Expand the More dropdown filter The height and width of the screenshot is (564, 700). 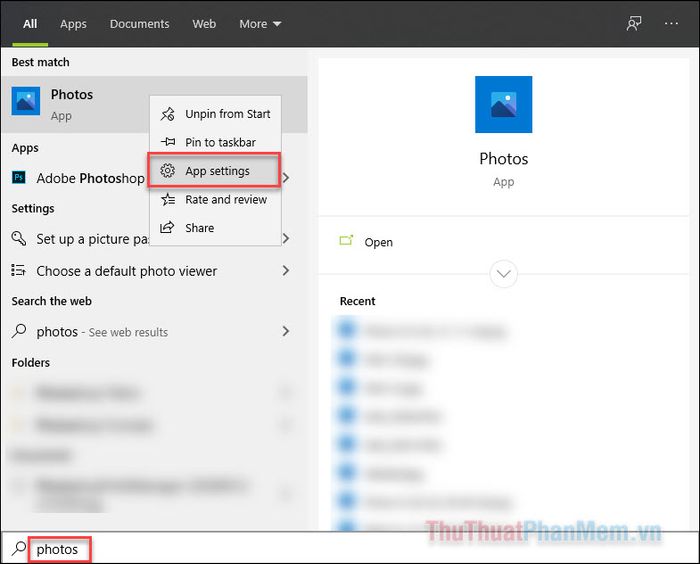coord(260,24)
